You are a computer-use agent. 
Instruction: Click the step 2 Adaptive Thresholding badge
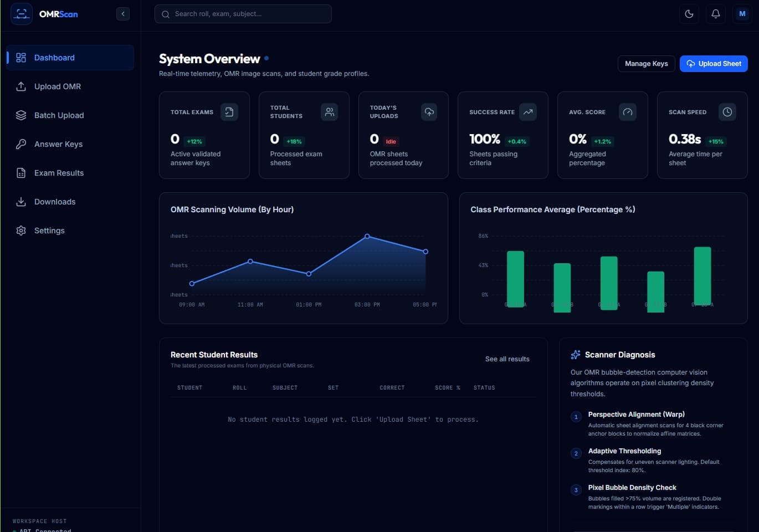click(576, 453)
